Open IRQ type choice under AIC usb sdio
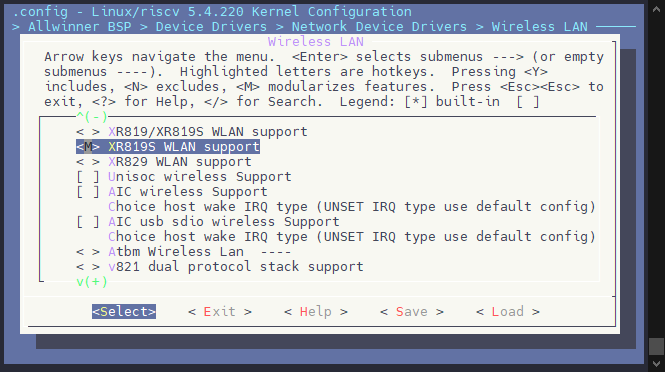Viewport: 665px width, 372px height. click(352, 236)
